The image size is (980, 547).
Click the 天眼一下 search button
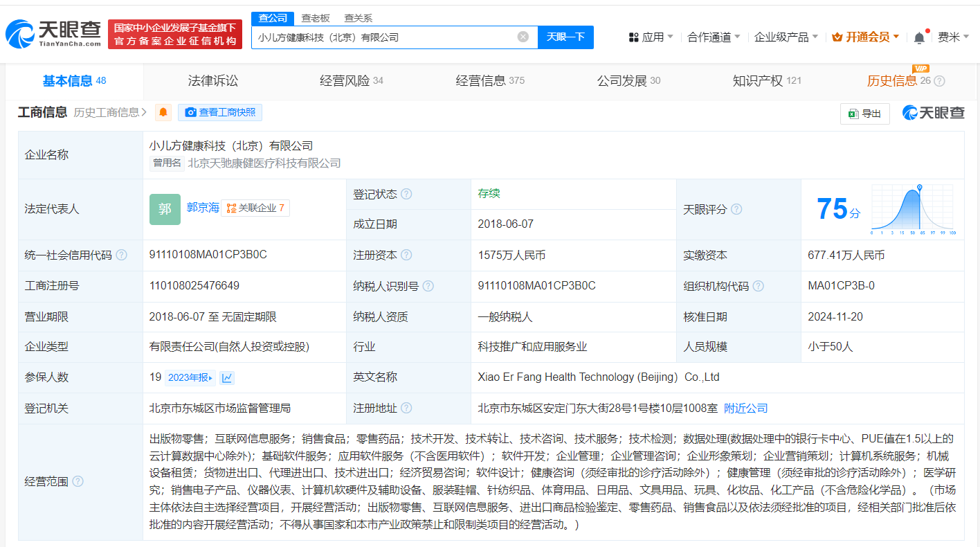coord(565,37)
